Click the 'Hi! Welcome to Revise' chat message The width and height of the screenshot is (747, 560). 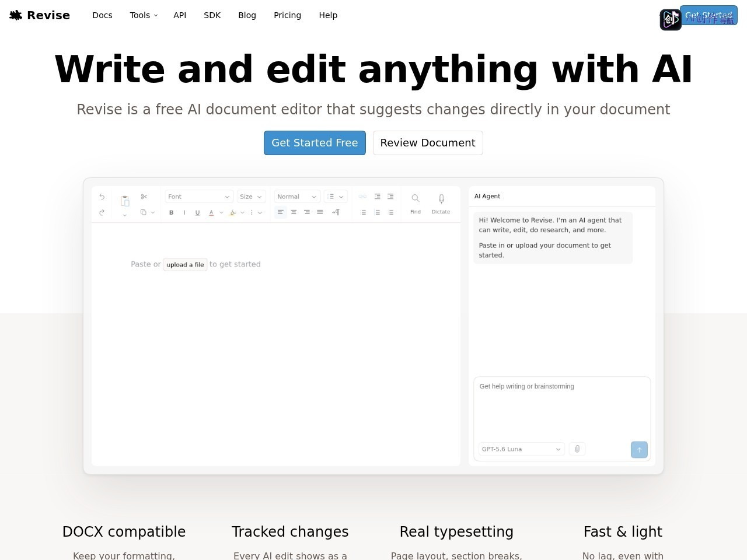click(x=553, y=237)
